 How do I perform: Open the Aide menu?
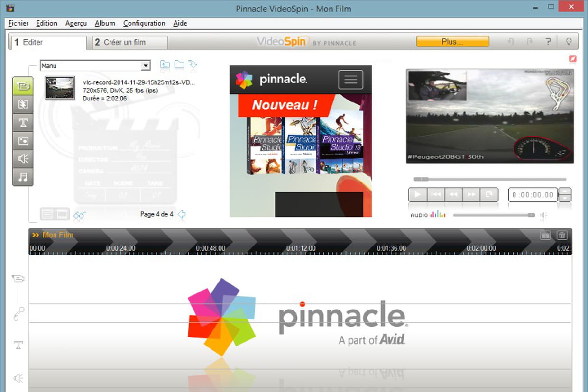(180, 23)
